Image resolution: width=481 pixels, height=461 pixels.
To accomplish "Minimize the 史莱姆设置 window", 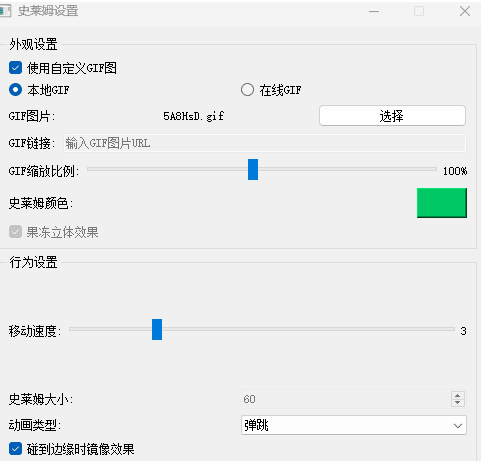I will [x=374, y=11].
